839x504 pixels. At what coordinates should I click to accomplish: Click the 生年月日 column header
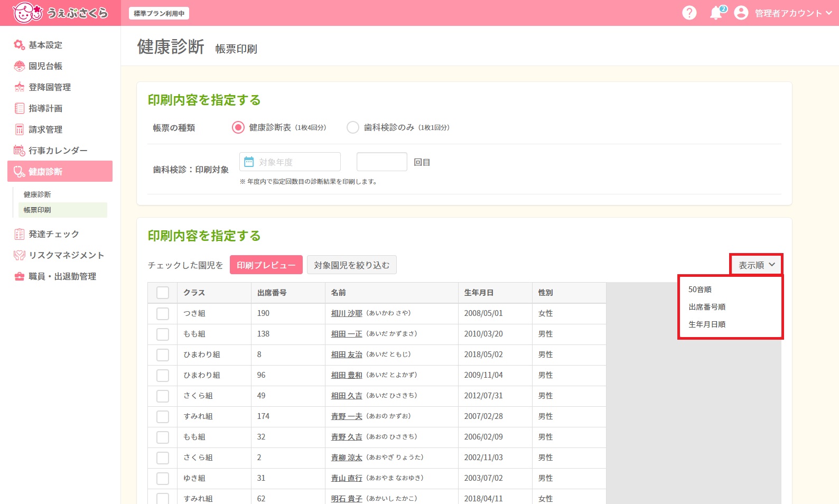pos(495,293)
